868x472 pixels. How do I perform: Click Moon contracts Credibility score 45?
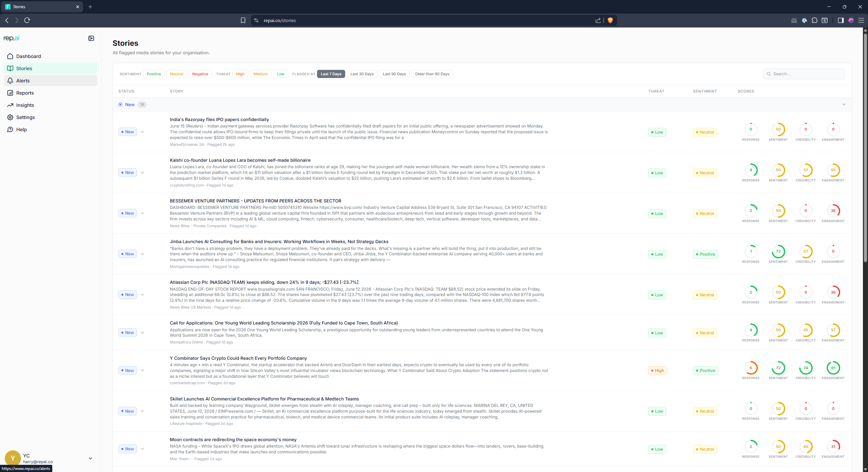tap(806, 447)
